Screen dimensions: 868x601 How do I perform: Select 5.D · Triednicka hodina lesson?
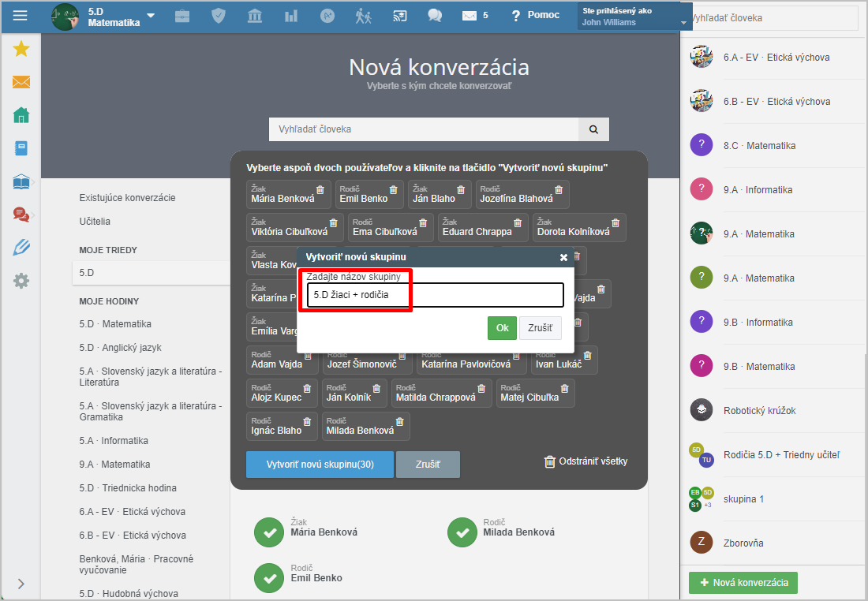tap(128, 488)
